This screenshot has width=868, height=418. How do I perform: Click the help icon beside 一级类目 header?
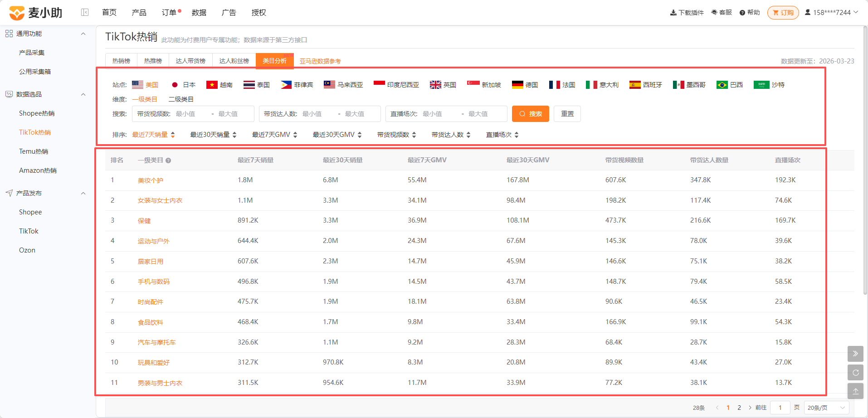click(x=168, y=160)
